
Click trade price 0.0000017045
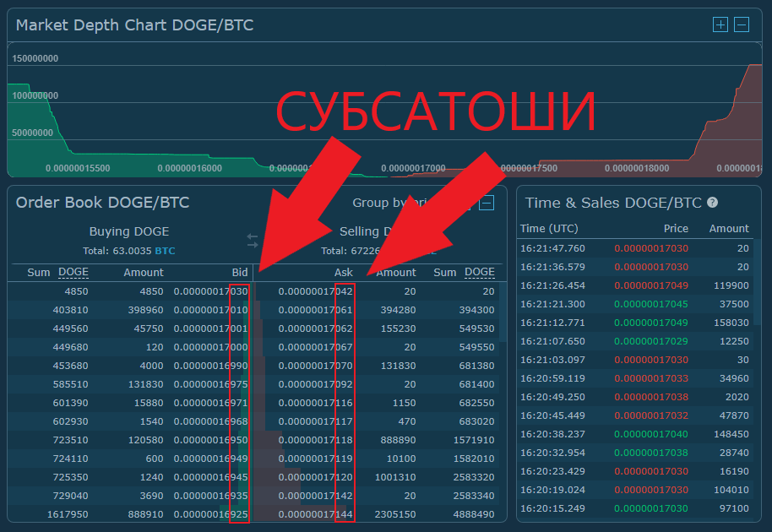[x=651, y=304]
